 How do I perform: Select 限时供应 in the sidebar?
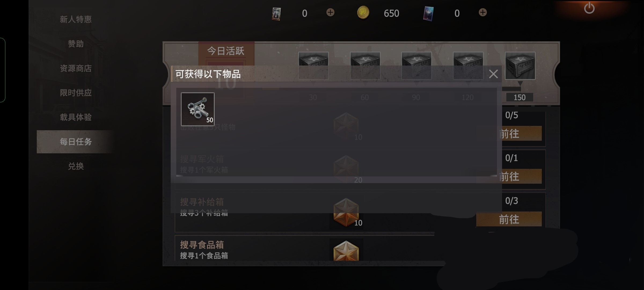[x=76, y=93]
